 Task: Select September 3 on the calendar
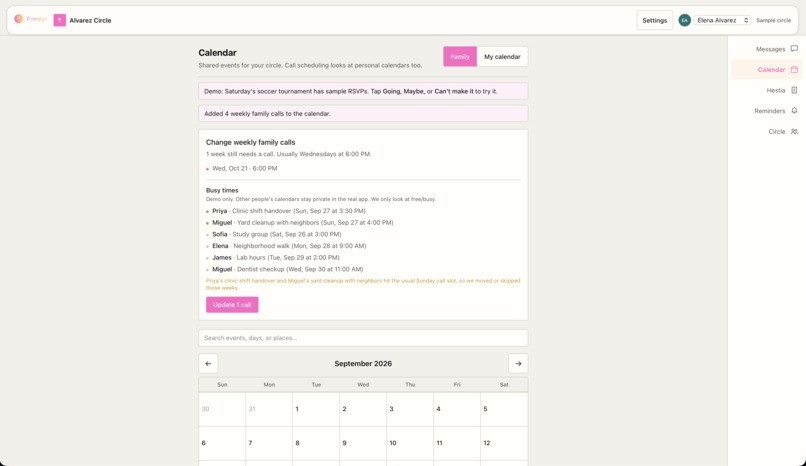pyautogui.click(x=410, y=409)
